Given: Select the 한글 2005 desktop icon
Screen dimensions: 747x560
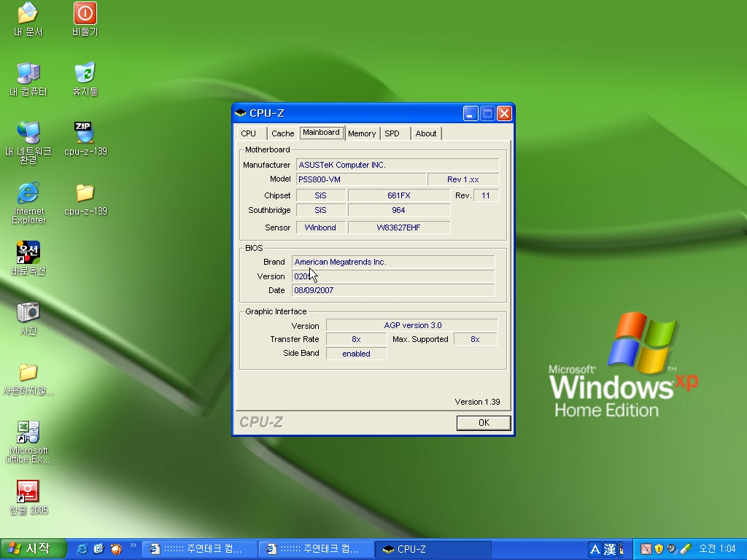Looking at the screenshot, I should [28, 498].
